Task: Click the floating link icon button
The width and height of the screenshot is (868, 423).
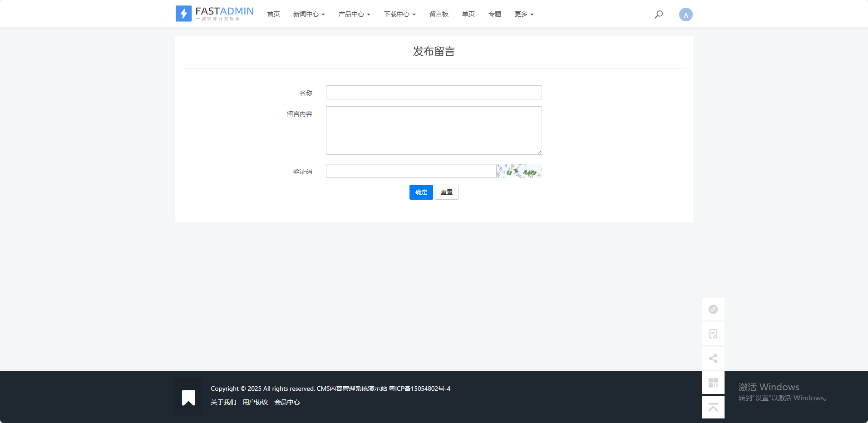Action: [x=713, y=310]
